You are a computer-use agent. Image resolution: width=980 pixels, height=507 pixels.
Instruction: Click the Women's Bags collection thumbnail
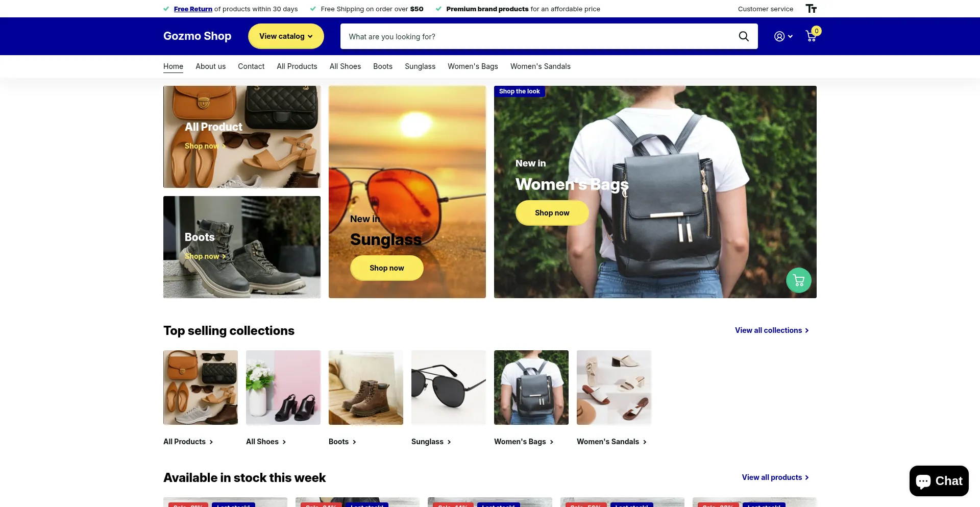click(x=531, y=388)
